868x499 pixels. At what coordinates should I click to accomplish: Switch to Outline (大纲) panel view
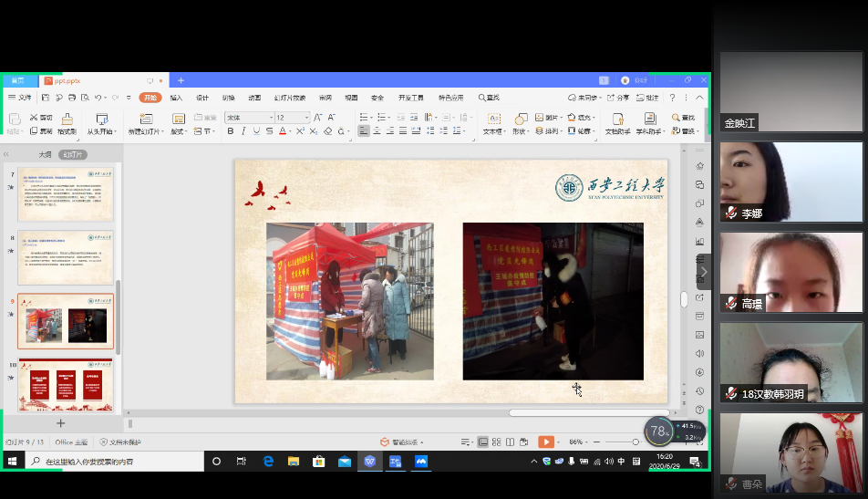pyautogui.click(x=45, y=154)
